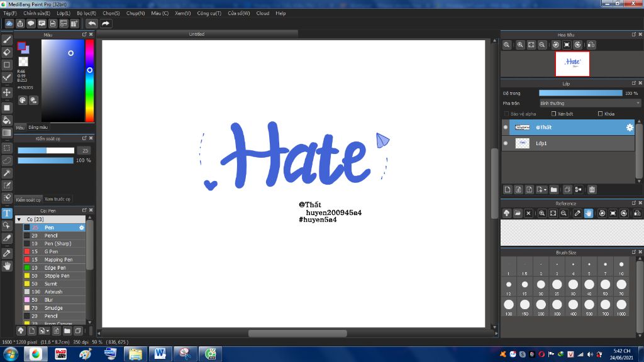Open Word from the taskbar

160,354
